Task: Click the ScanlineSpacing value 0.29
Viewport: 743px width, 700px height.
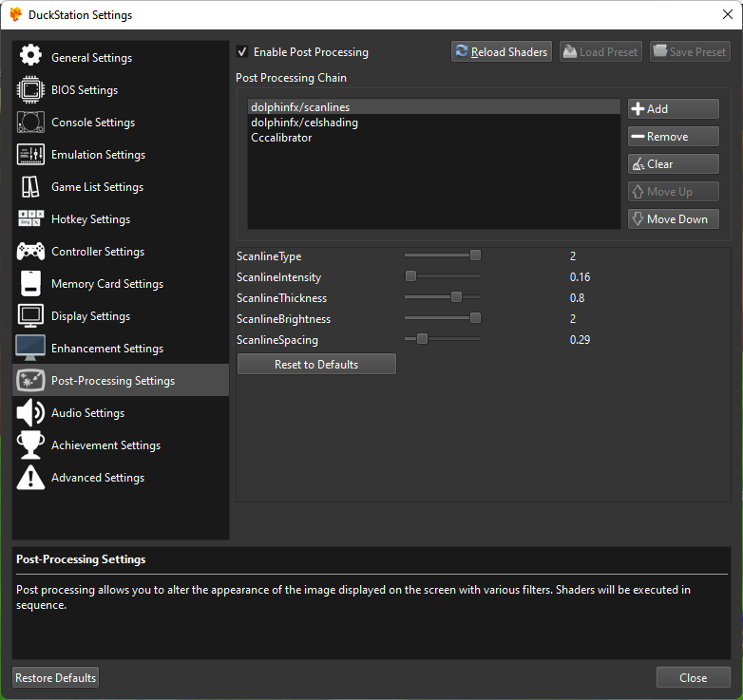Action: [x=580, y=340]
